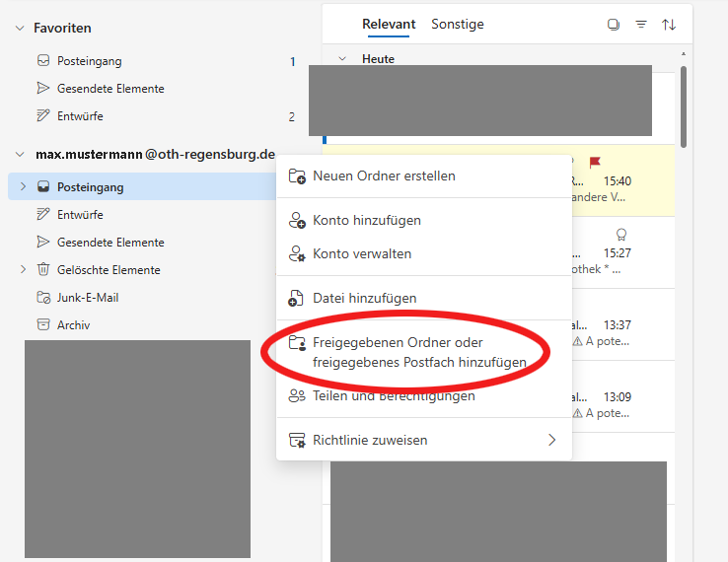Click the select-all messages icon
The width and height of the screenshot is (728, 562).
614,25
